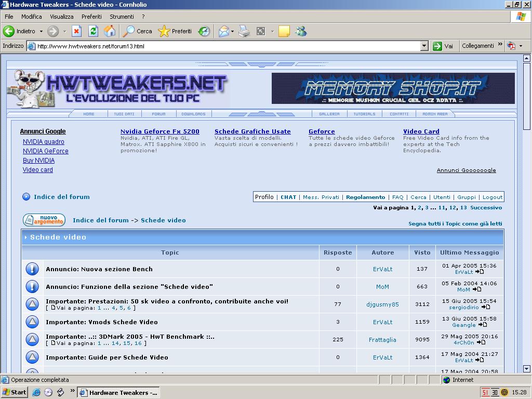This screenshot has height=399, width=532.
Task: Open the Preferiti menu
Action: [91, 17]
